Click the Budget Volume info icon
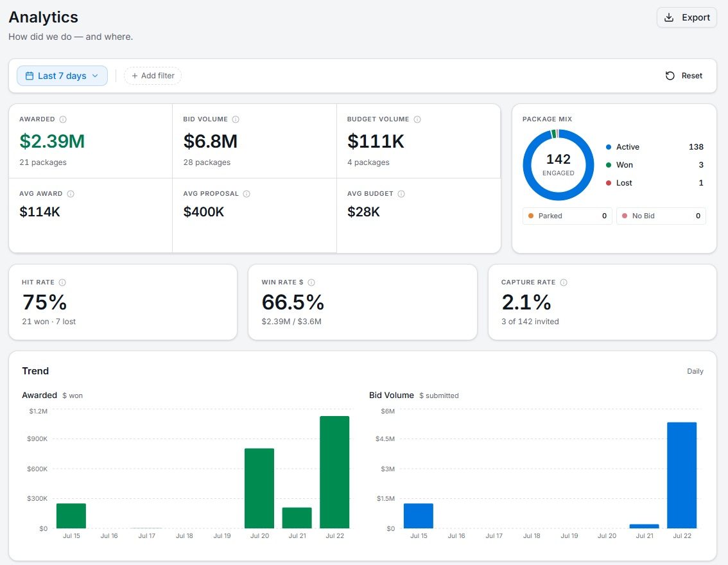 tap(417, 119)
